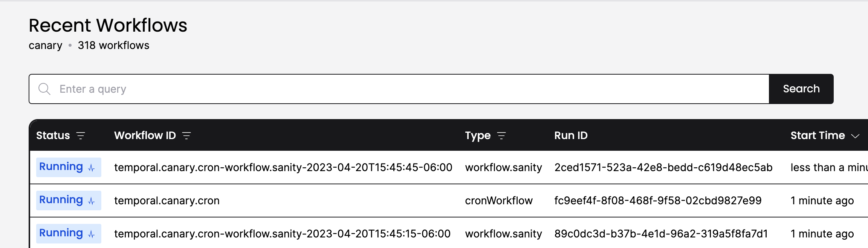The image size is (868, 248).
Task: Select Run ID fc9eef4f-8f08-468f-9f58-02cbd9827e99
Action: click(658, 201)
